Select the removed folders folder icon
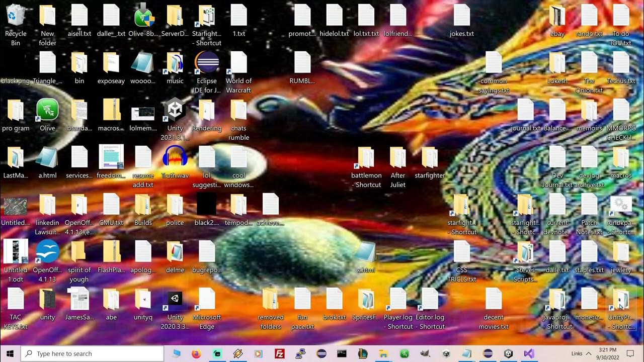644x362 pixels. point(270,299)
